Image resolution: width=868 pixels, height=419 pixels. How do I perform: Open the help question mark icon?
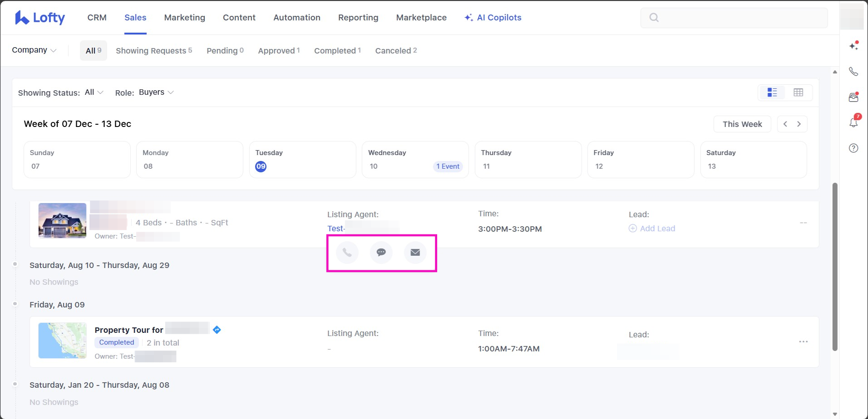point(853,148)
